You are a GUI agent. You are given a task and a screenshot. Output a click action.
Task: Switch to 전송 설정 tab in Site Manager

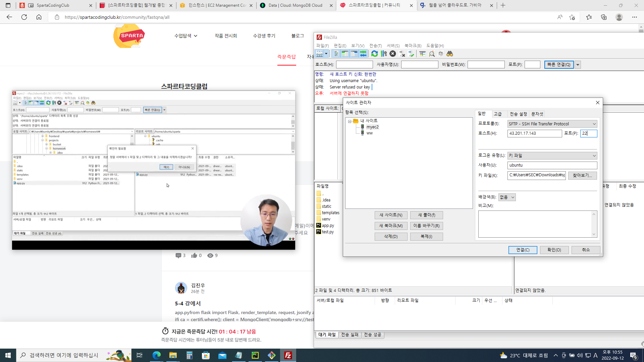click(518, 114)
